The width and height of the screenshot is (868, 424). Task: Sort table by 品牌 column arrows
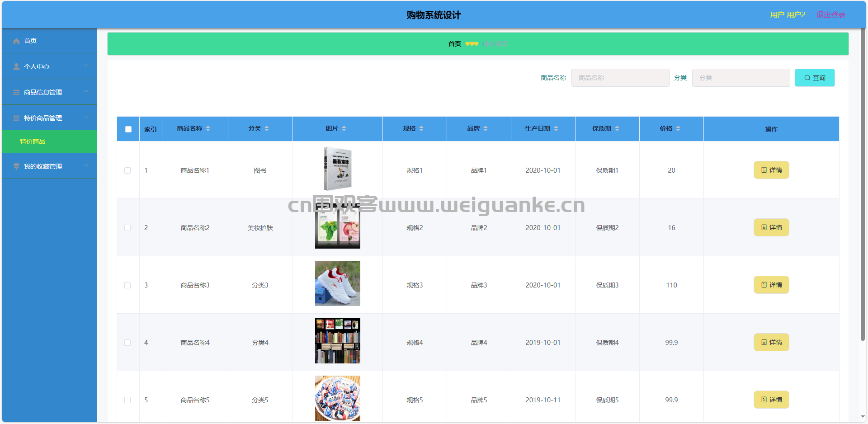tap(486, 129)
